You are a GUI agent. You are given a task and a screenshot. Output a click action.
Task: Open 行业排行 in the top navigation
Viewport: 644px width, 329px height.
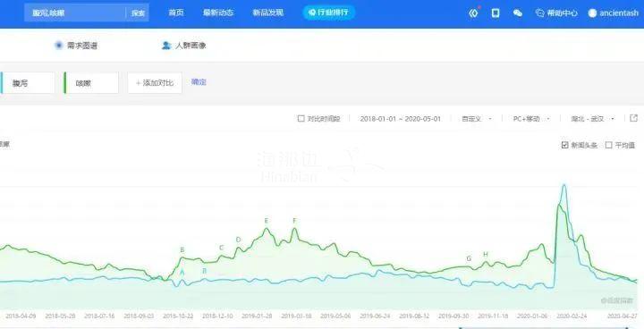coord(328,13)
